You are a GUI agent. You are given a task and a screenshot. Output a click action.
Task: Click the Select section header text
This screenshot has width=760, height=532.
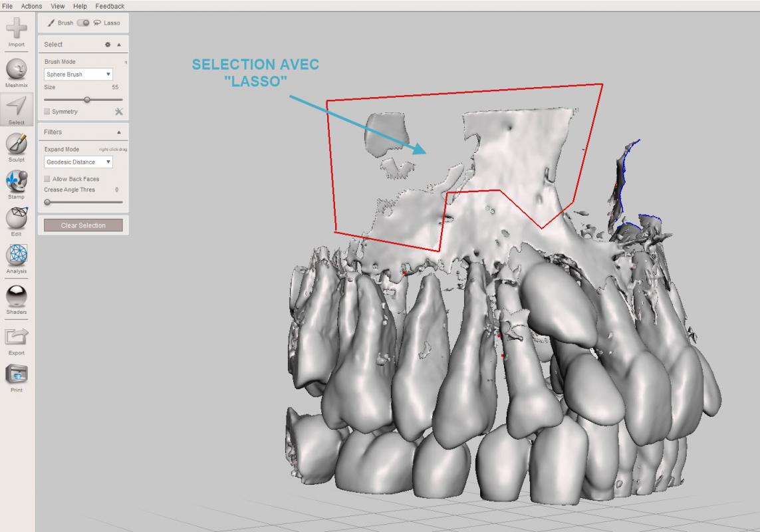(x=53, y=45)
